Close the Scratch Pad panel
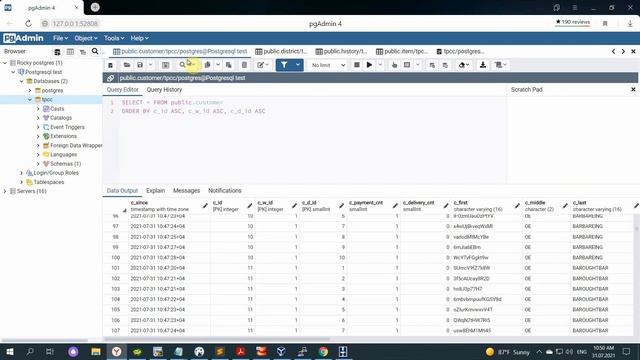 click(x=633, y=89)
